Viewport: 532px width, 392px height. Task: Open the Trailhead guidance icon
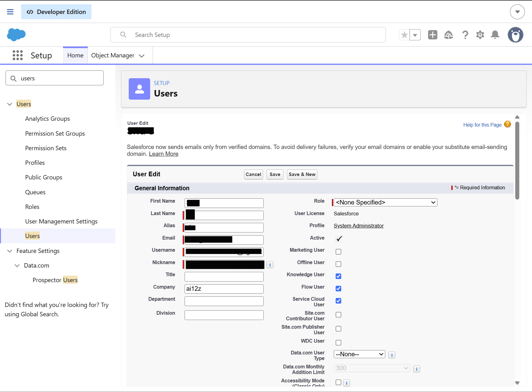[x=449, y=35]
